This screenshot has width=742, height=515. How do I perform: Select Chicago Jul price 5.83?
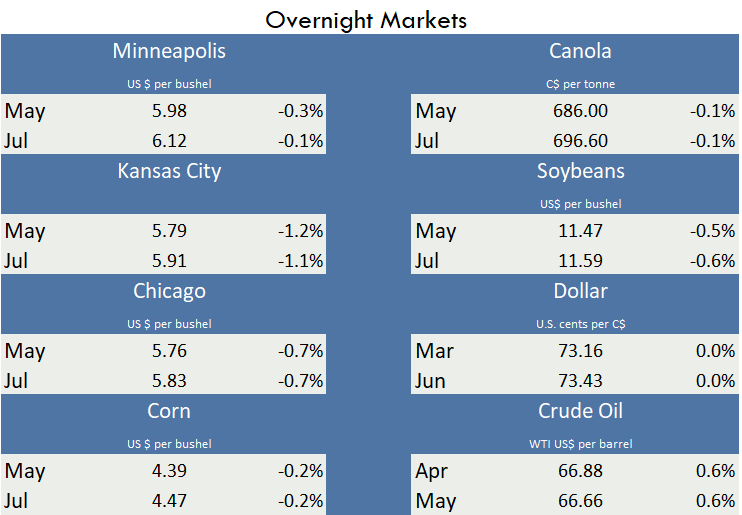coord(169,381)
